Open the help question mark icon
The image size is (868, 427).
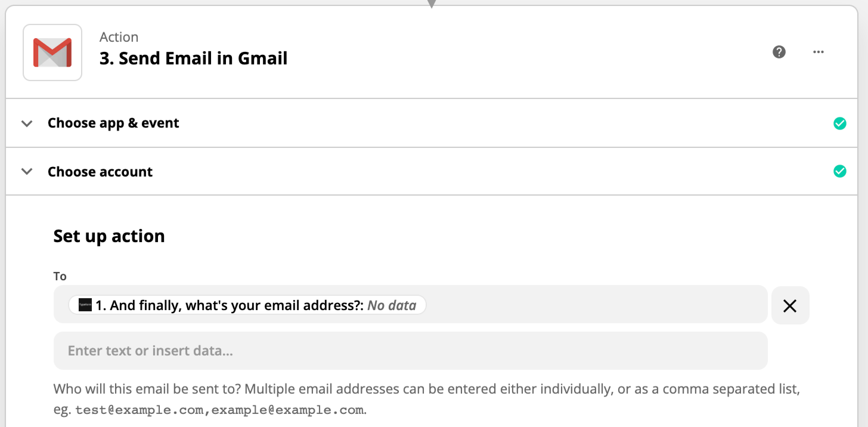tap(779, 52)
